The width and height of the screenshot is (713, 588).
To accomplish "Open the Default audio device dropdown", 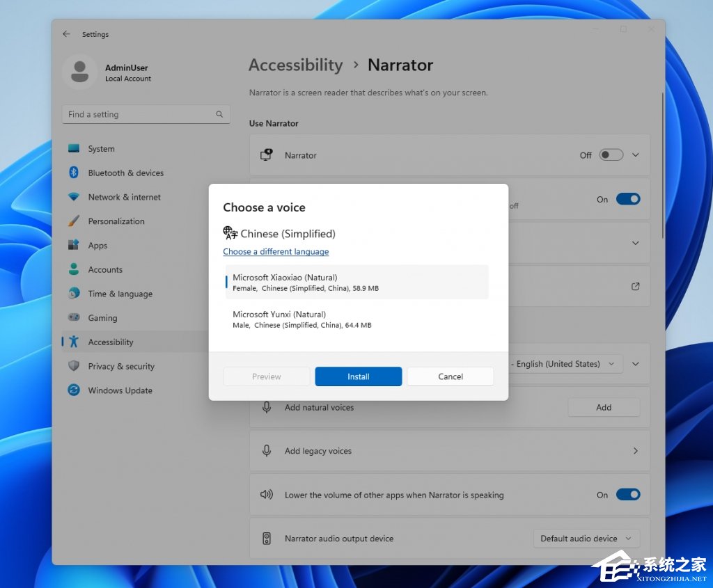I will pos(586,539).
